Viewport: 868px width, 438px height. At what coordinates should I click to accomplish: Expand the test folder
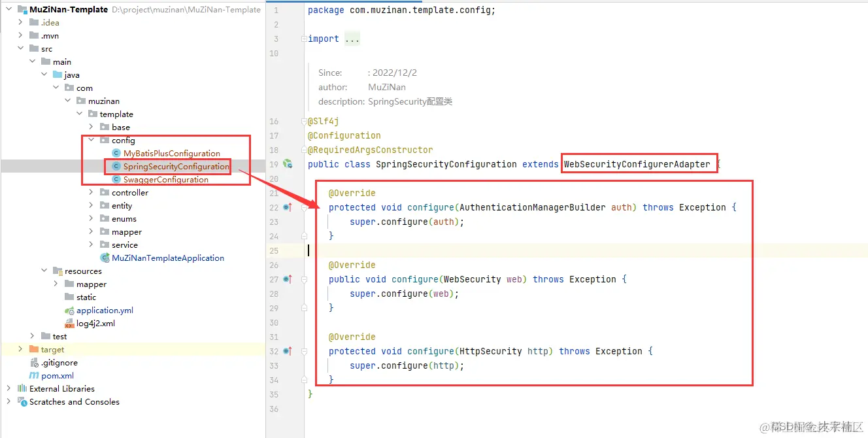(x=33, y=337)
